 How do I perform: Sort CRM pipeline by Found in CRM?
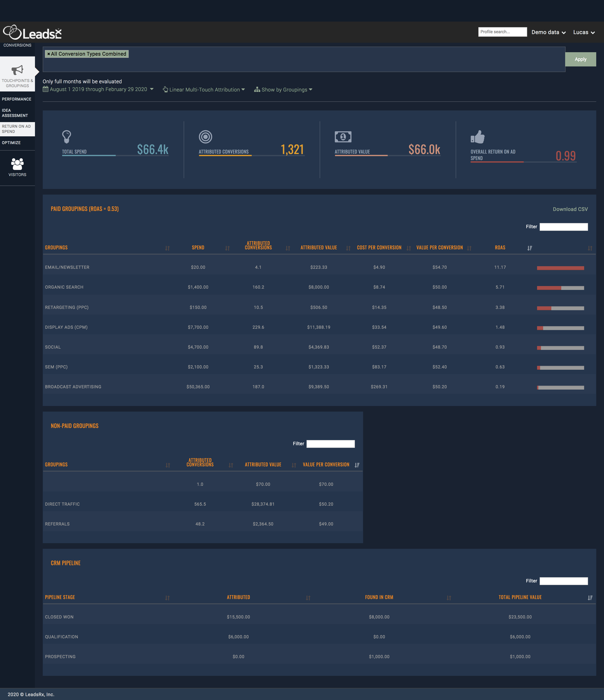point(449,598)
